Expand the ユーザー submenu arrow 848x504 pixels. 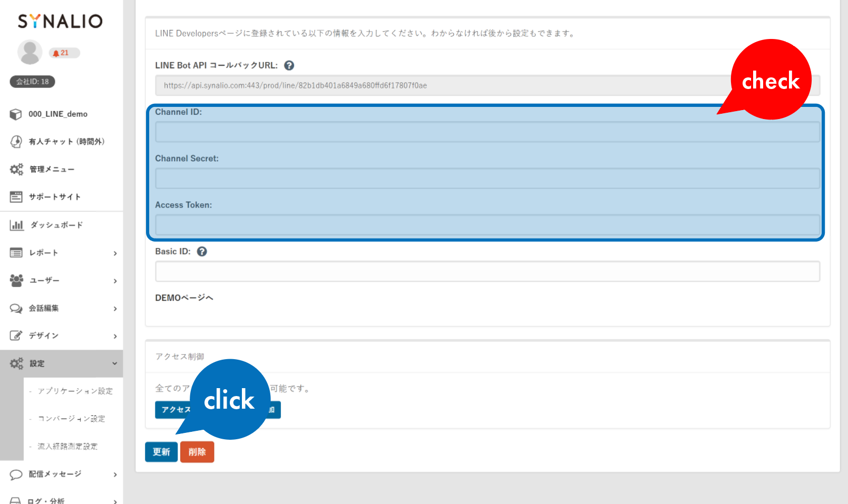(115, 281)
